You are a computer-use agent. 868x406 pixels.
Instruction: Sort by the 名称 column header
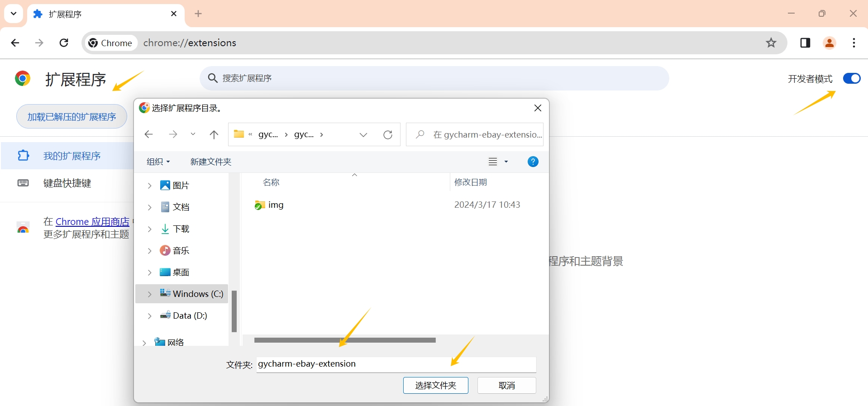point(271,182)
